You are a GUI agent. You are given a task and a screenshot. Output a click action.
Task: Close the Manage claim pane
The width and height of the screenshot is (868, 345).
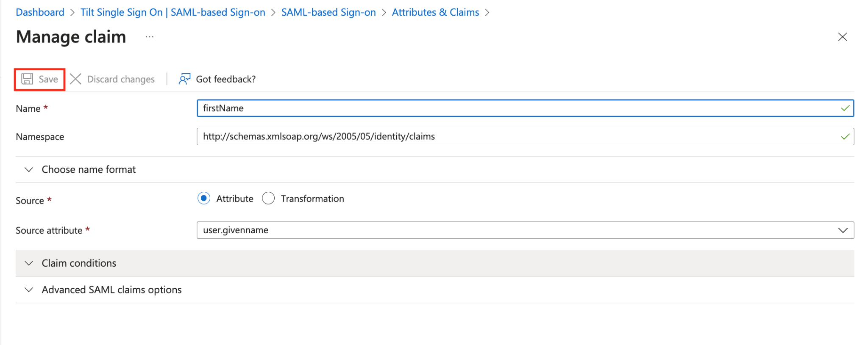[842, 37]
